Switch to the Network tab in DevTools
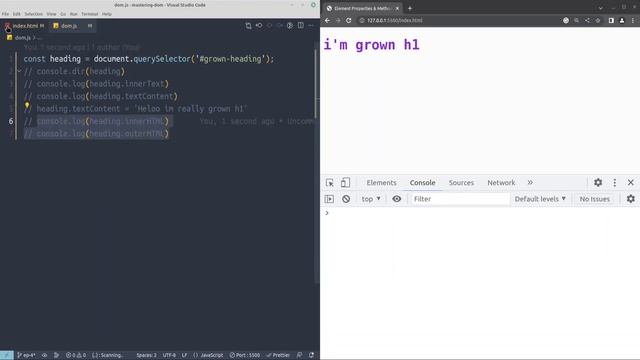Viewport: 640px width, 360px height. (x=501, y=183)
